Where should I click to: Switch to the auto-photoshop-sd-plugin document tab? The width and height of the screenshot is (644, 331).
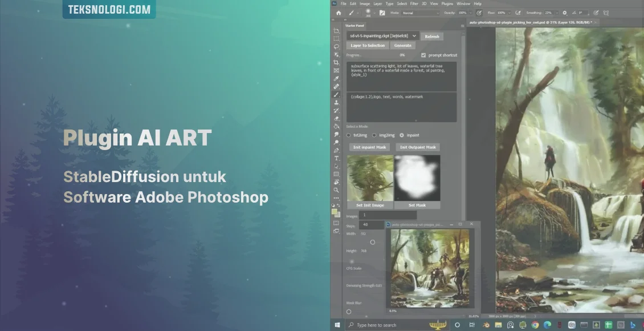[533, 22]
